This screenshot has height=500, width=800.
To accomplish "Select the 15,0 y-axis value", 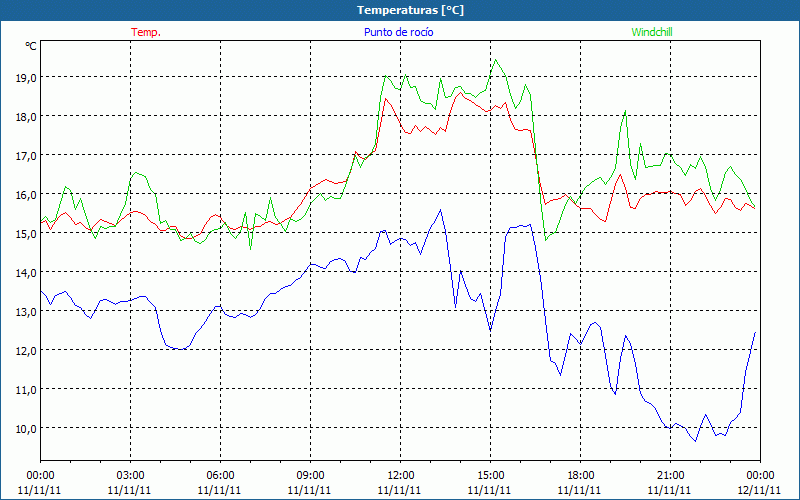I will click(26, 234).
